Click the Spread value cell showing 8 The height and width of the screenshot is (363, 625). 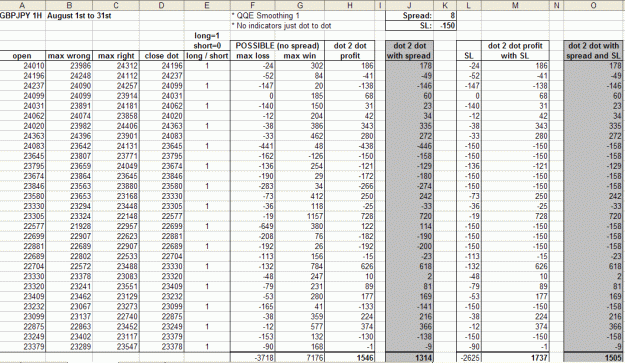pos(445,16)
